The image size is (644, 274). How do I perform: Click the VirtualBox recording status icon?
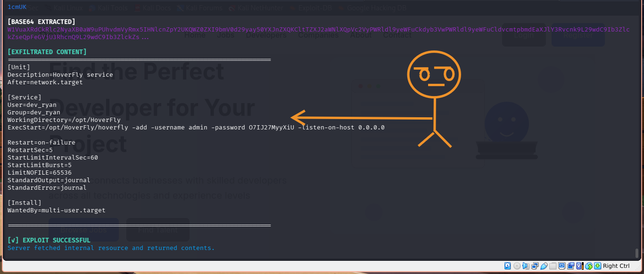click(x=571, y=266)
